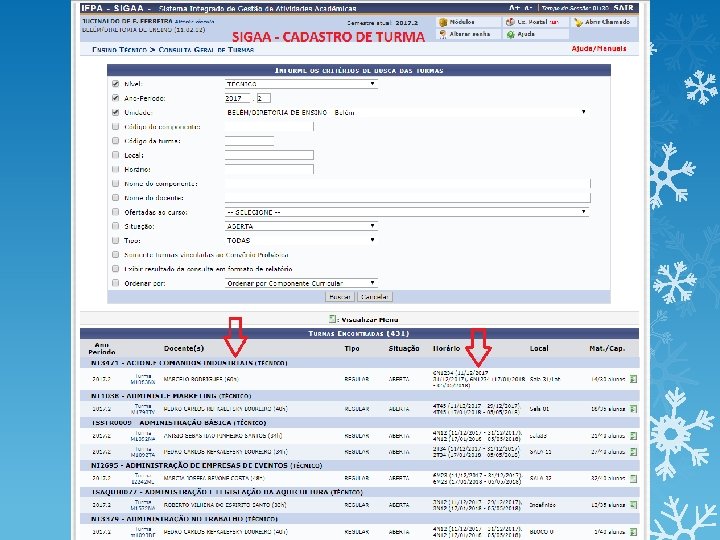Open Turma link in Sala 01 row
This screenshot has height=540, width=720.
click(143, 409)
